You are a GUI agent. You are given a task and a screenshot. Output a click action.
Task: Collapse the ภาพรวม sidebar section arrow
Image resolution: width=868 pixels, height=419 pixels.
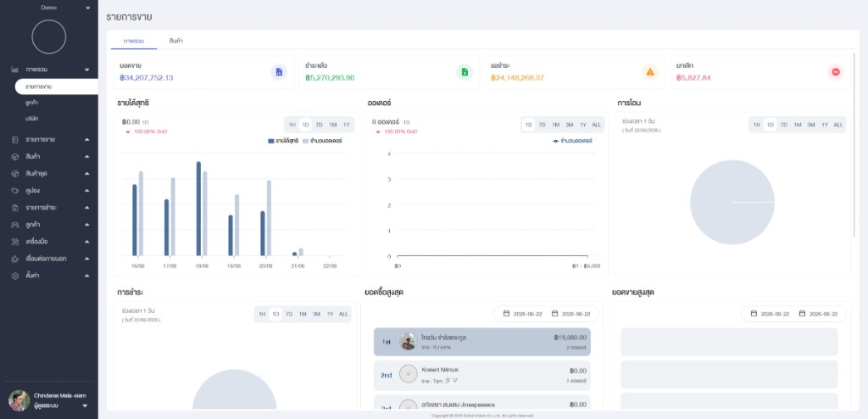[87, 70]
